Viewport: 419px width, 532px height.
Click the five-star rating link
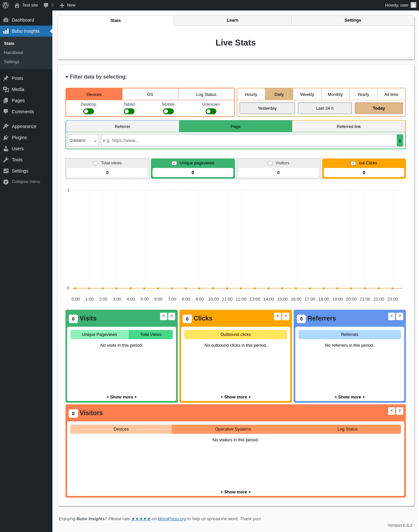coord(141,519)
